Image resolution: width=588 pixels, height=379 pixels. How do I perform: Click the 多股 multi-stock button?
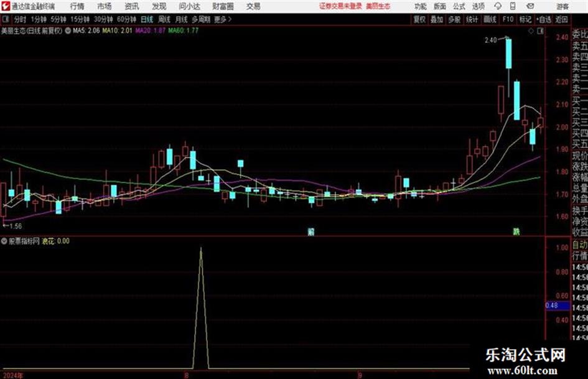point(454,19)
